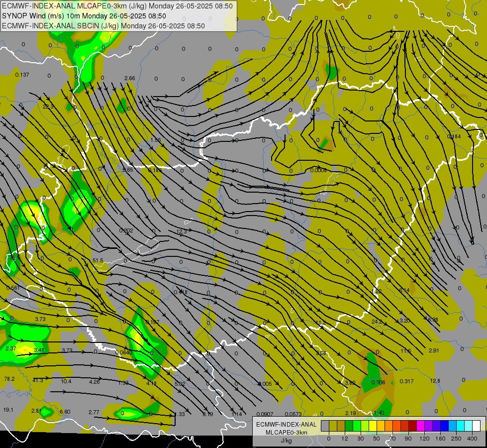The width and height of the screenshot is (487, 448).
Task: Click the legend scale value 70
Action: tap(392, 439)
